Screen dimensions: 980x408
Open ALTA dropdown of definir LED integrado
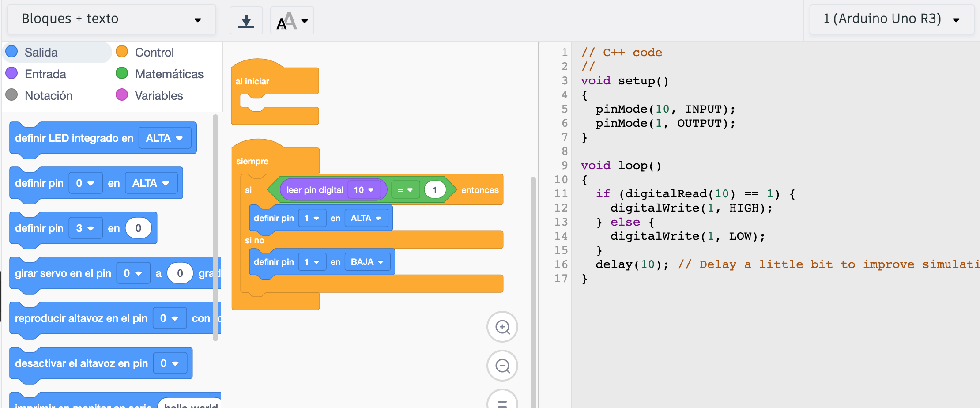(x=164, y=138)
